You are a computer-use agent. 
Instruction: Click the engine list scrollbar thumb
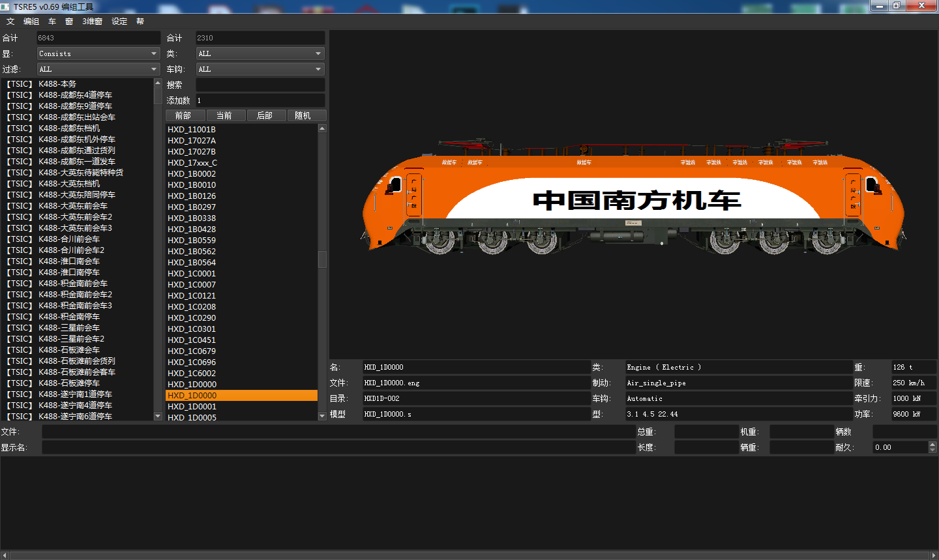(322, 259)
